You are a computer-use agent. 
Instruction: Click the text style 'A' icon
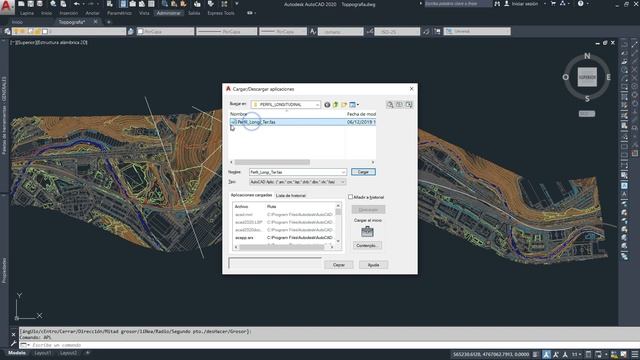coord(313,31)
